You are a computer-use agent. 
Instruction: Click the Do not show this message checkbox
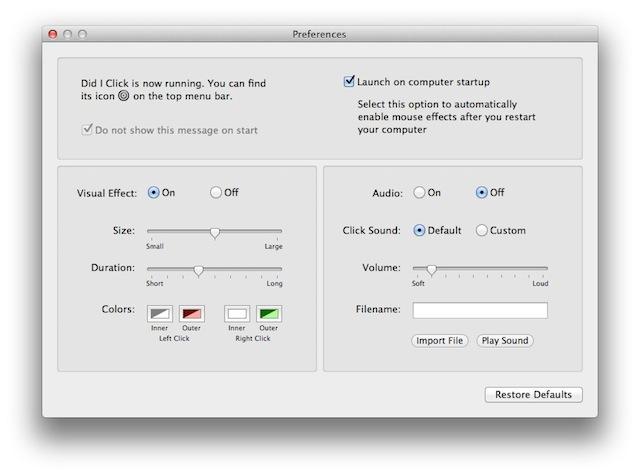point(87,129)
